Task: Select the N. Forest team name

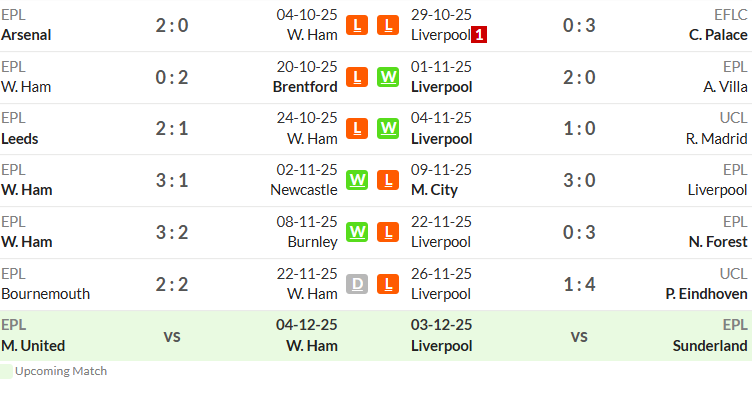Action: click(718, 242)
